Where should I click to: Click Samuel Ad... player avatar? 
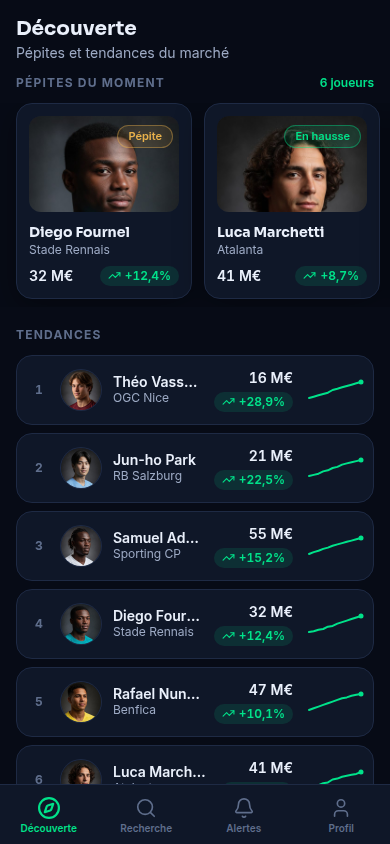(x=81, y=546)
